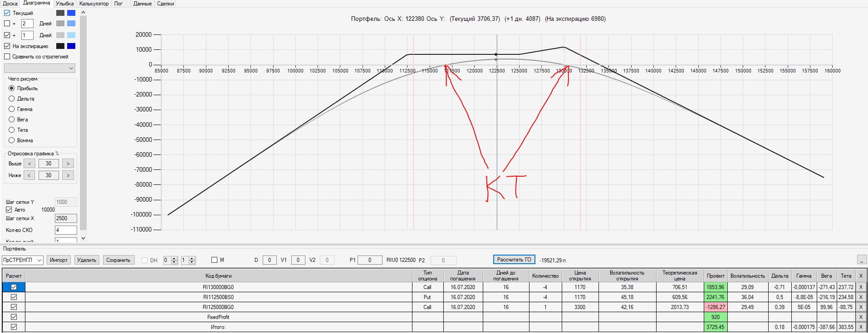The height and width of the screenshot is (333, 868).
Task: Click the Ниже percent value field
Action: tap(49, 175)
